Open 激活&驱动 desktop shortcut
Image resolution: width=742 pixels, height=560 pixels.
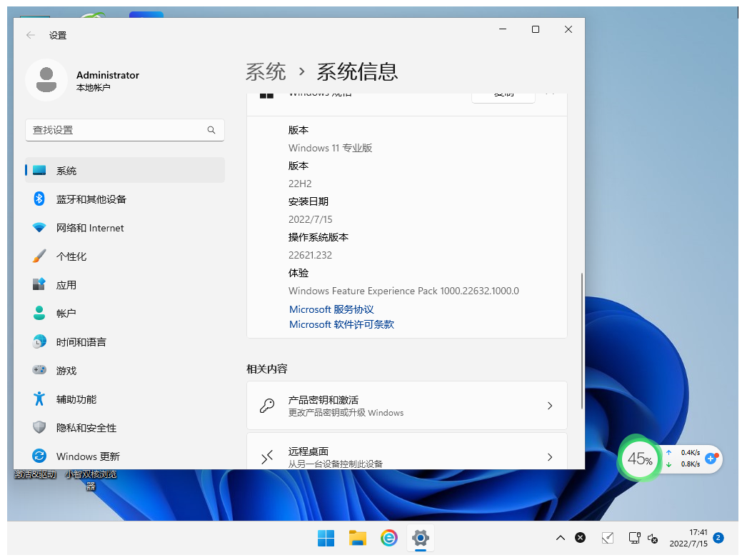[x=36, y=474]
